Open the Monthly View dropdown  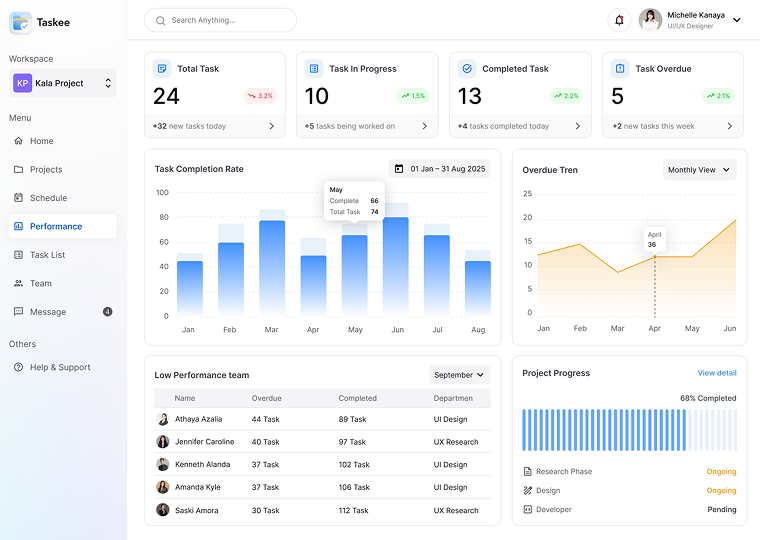pos(699,170)
